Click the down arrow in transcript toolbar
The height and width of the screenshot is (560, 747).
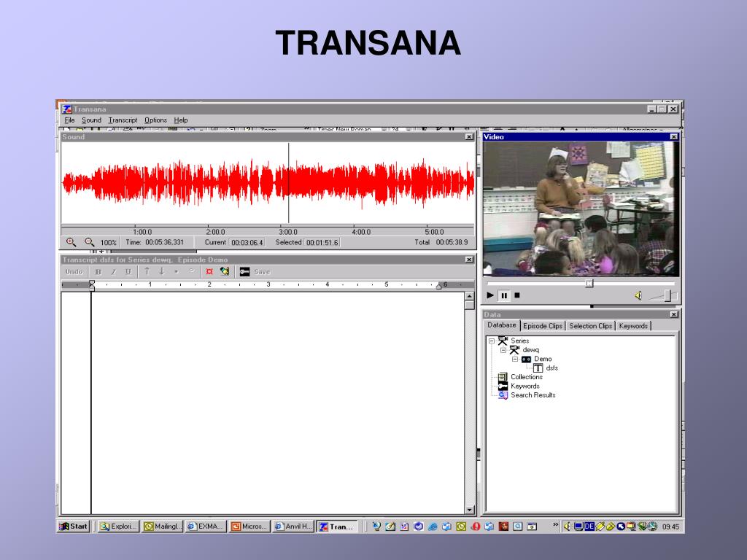(161, 271)
